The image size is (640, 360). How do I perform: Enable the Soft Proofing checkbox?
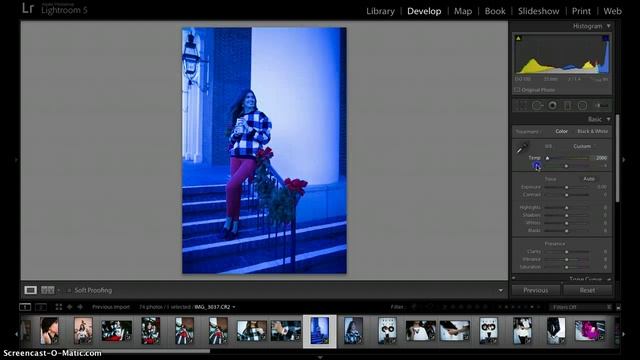pos(69,291)
